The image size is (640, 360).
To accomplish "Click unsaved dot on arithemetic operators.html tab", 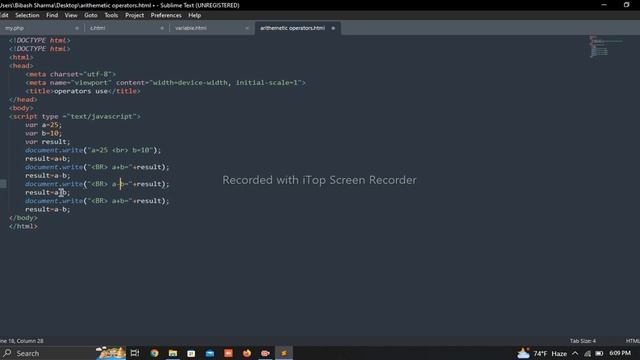I will [333, 28].
